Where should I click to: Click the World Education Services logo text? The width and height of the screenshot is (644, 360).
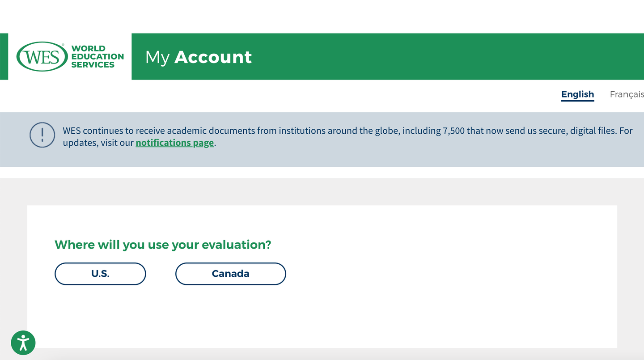[97, 57]
